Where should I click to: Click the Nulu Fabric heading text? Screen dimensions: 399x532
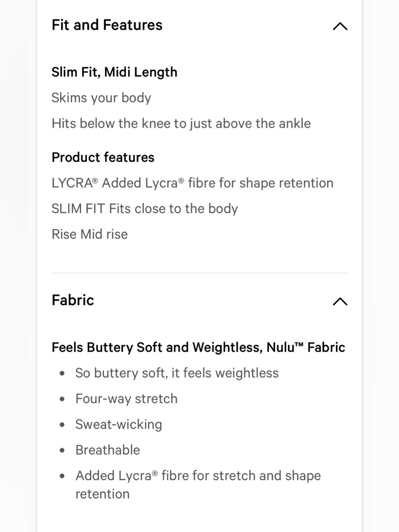coord(198,347)
